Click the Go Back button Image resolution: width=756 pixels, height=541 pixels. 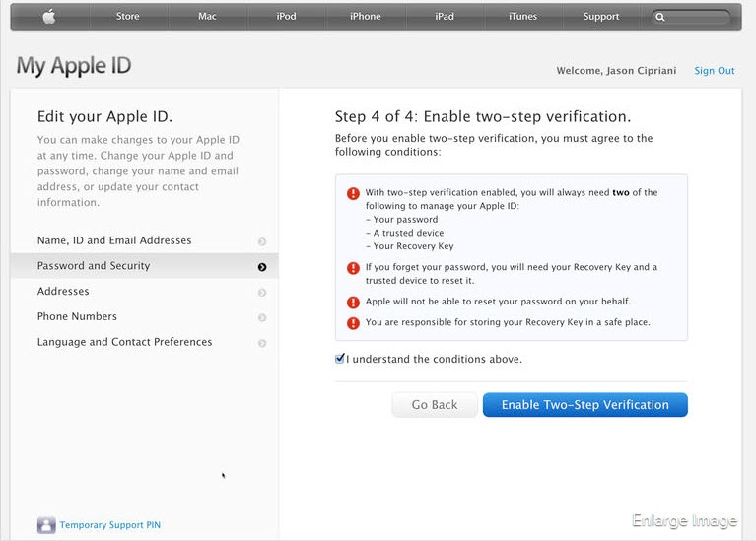click(435, 405)
